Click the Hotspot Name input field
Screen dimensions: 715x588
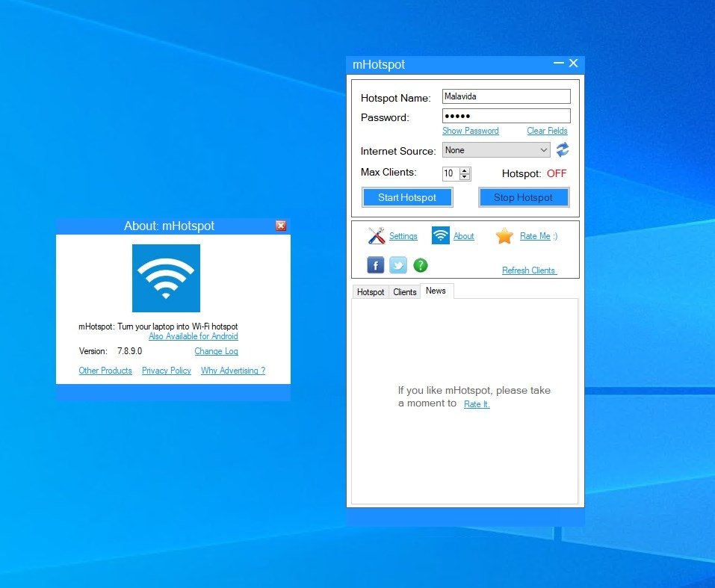[506, 96]
